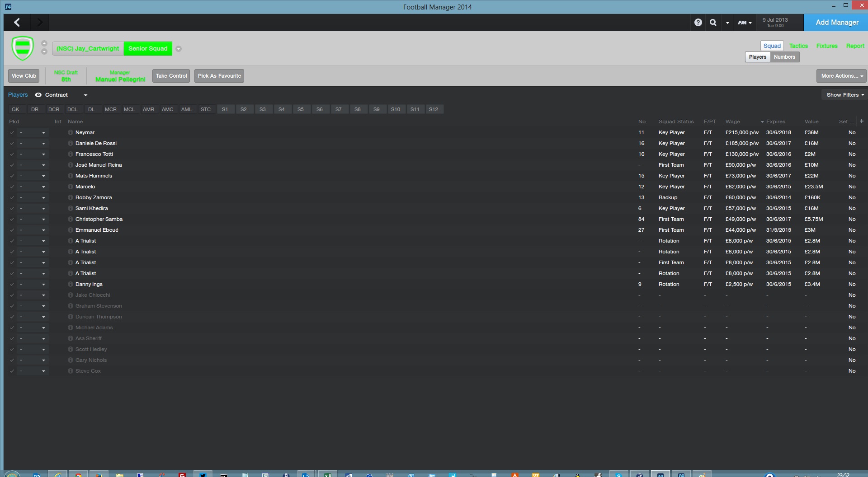Open info icon beside Emmanuel Eboué
868x477 pixels.
tap(71, 230)
